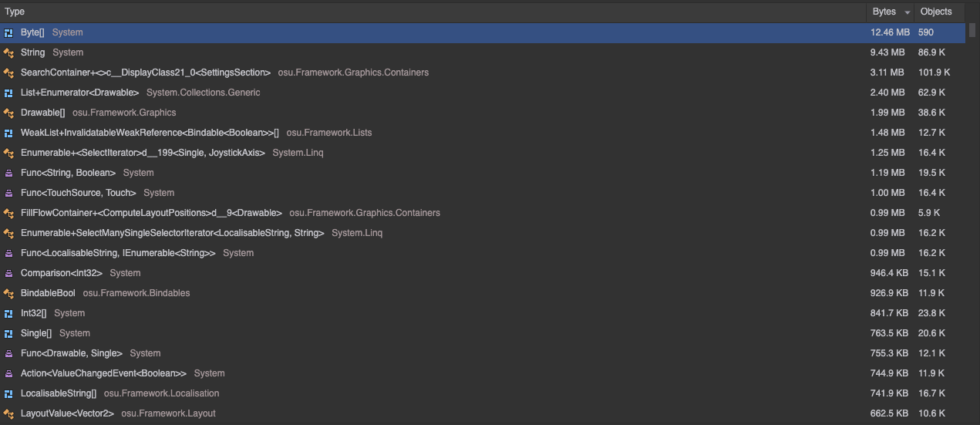Select Func<TouchSource, Touch> type name
The height and width of the screenshot is (425, 980).
79,193
